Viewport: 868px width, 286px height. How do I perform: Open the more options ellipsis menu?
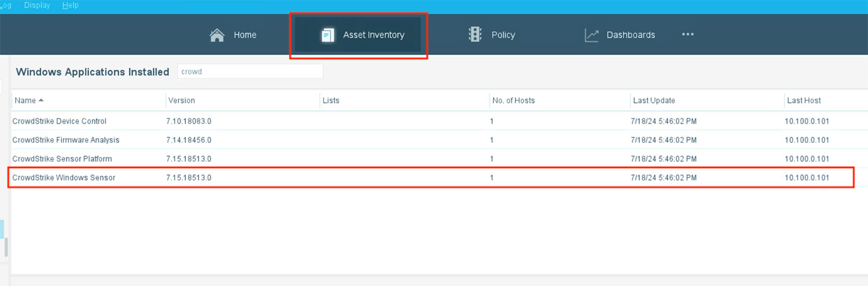coord(687,35)
